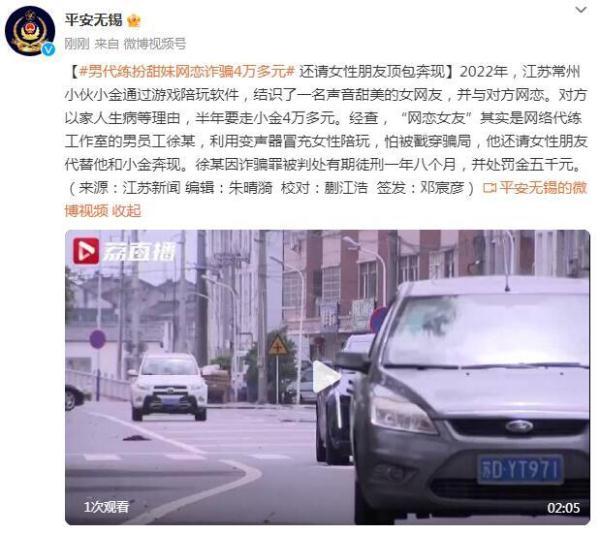Click the 02:05 video duration label

click(x=563, y=508)
